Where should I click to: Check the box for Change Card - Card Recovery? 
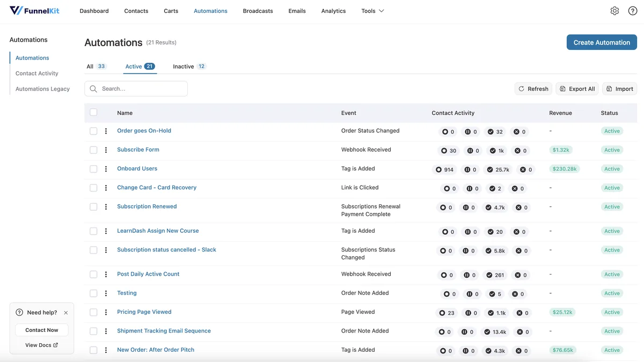click(x=93, y=188)
